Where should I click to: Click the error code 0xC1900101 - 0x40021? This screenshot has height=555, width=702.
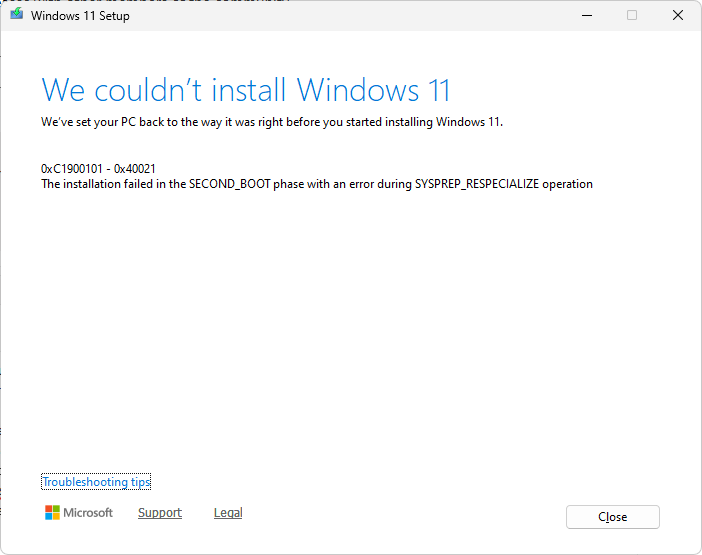[x=98, y=169]
